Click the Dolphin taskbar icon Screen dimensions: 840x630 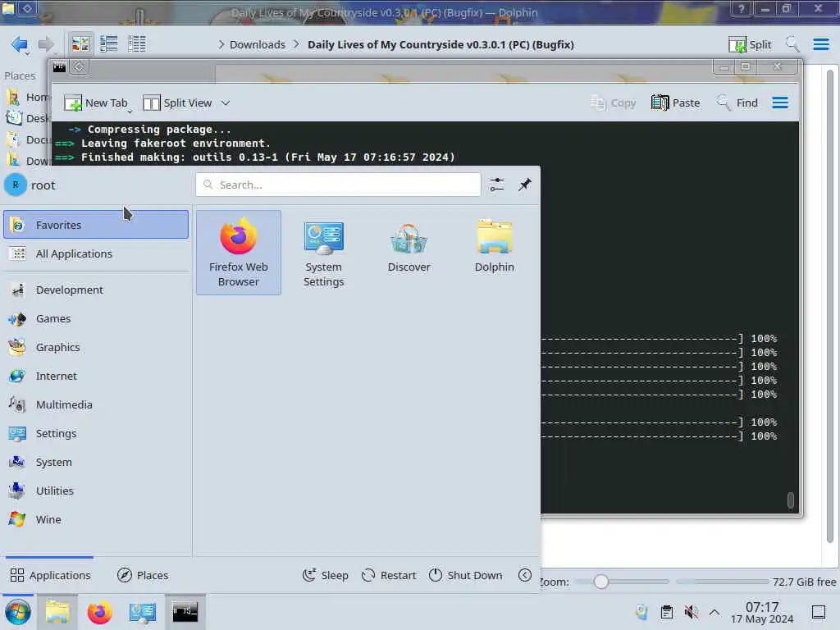[x=57, y=612]
